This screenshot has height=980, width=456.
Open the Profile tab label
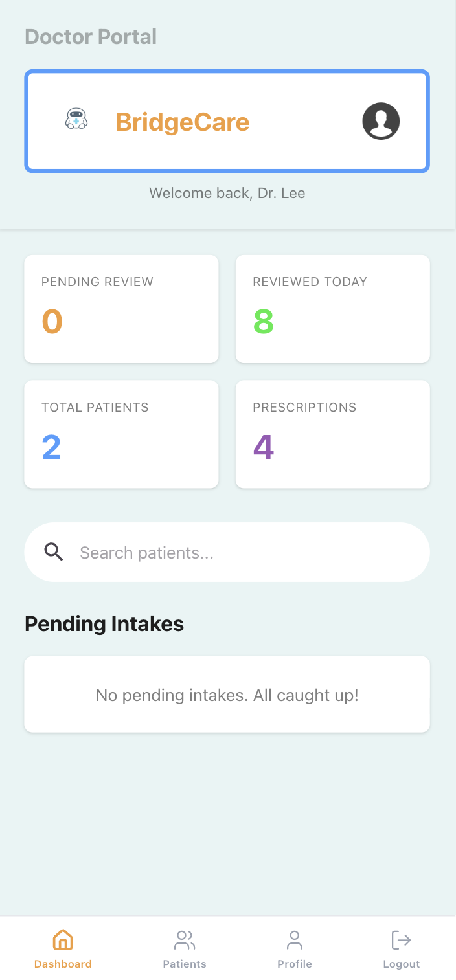[295, 964]
